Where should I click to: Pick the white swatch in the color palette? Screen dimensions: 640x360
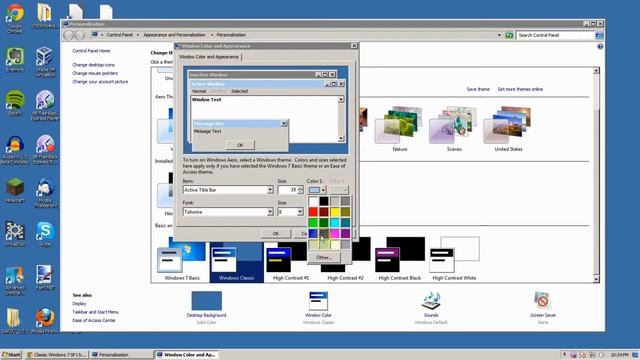[313, 201]
